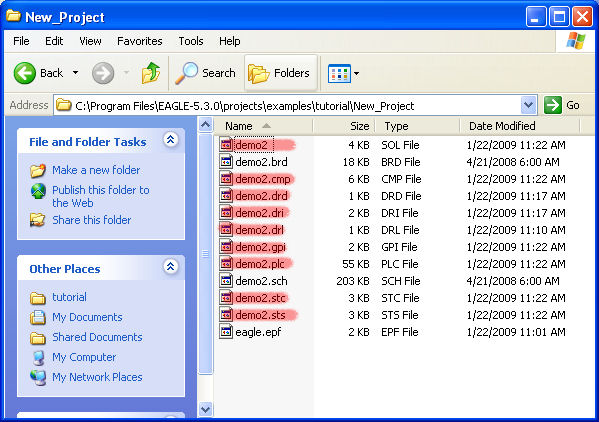The height and width of the screenshot is (422, 599).
Task: Select the demo2.plc file icon
Action: 226,264
